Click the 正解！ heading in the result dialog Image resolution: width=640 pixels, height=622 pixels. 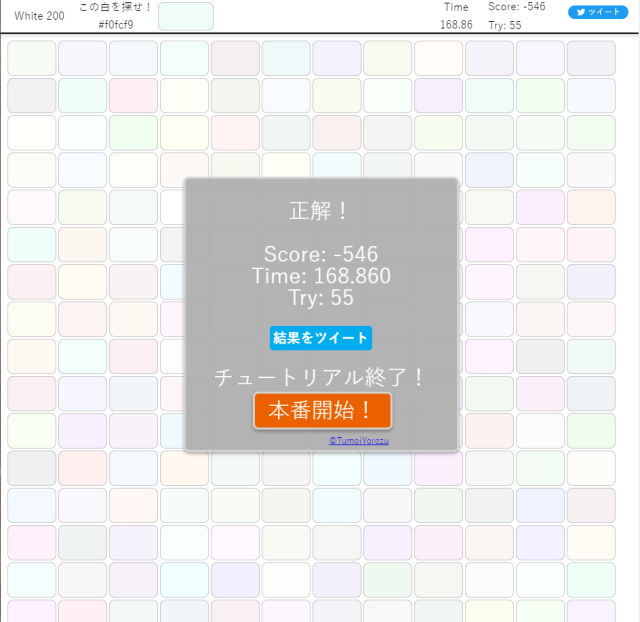click(x=320, y=211)
